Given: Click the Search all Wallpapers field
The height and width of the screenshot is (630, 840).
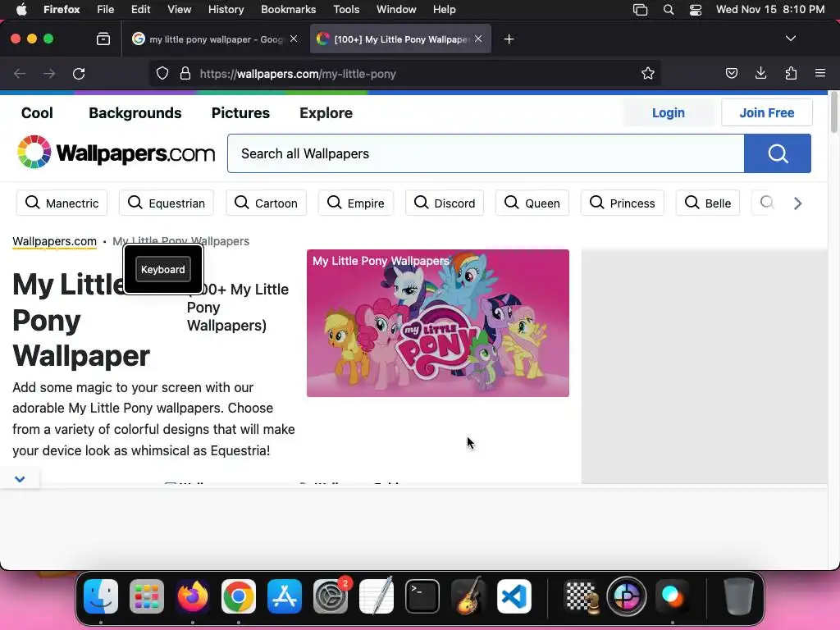Looking at the screenshot, I should 486,153.
